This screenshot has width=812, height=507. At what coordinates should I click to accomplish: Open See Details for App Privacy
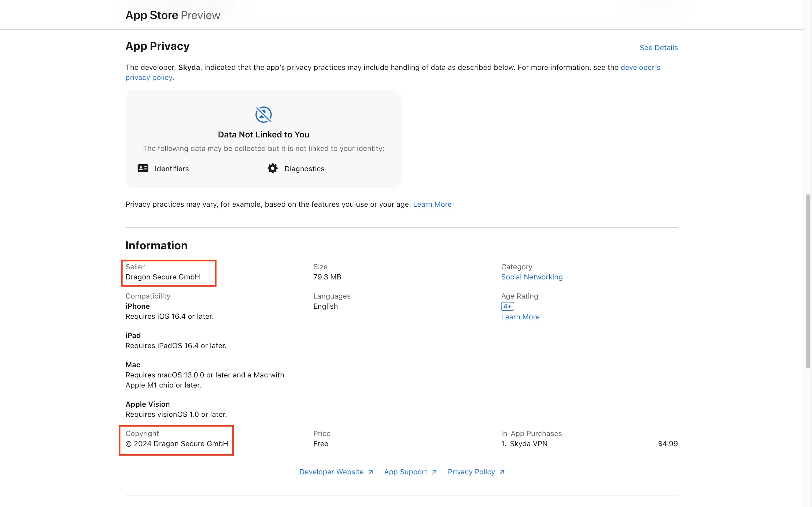tap(658, 48)
